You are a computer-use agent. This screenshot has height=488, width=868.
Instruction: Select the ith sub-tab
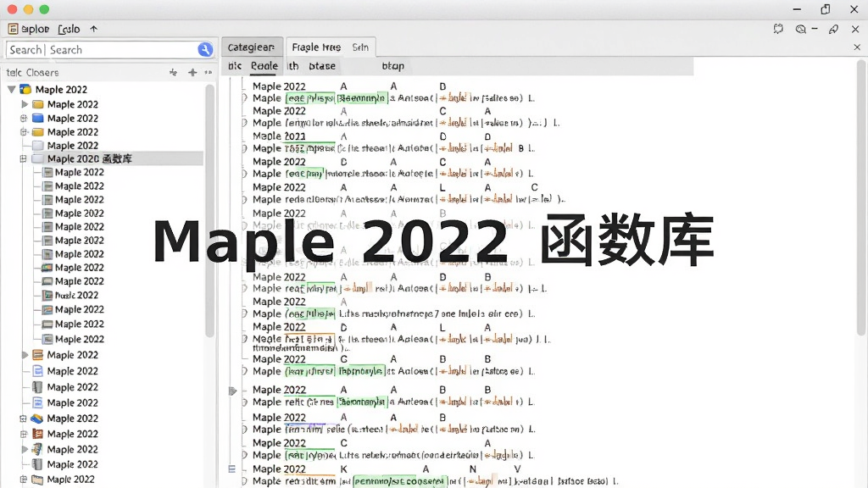tap(292, 66)
